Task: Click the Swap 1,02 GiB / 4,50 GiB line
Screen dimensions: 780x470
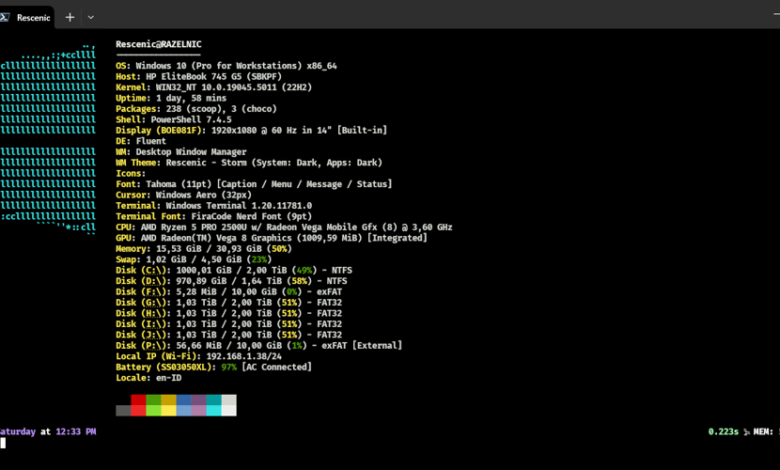Action: (194, 260)
